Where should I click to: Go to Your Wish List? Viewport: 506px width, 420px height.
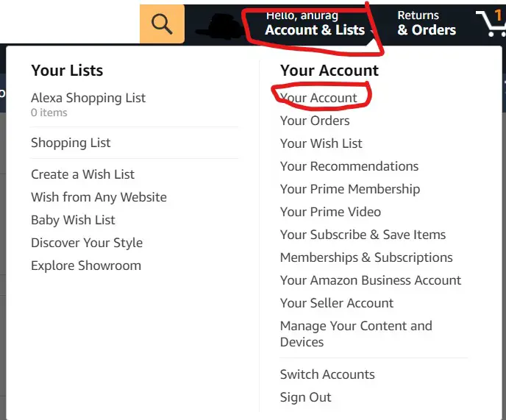click(x=321, y=143)
